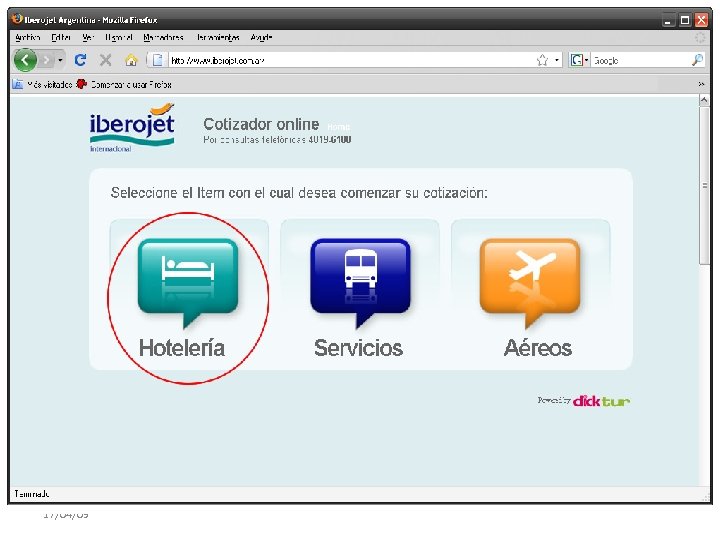Image resolution: width=720 pixels, height=540 pixels.
Task: Click the Cotizador online heading
Action: pyautogui.click(x=261, y=124)
